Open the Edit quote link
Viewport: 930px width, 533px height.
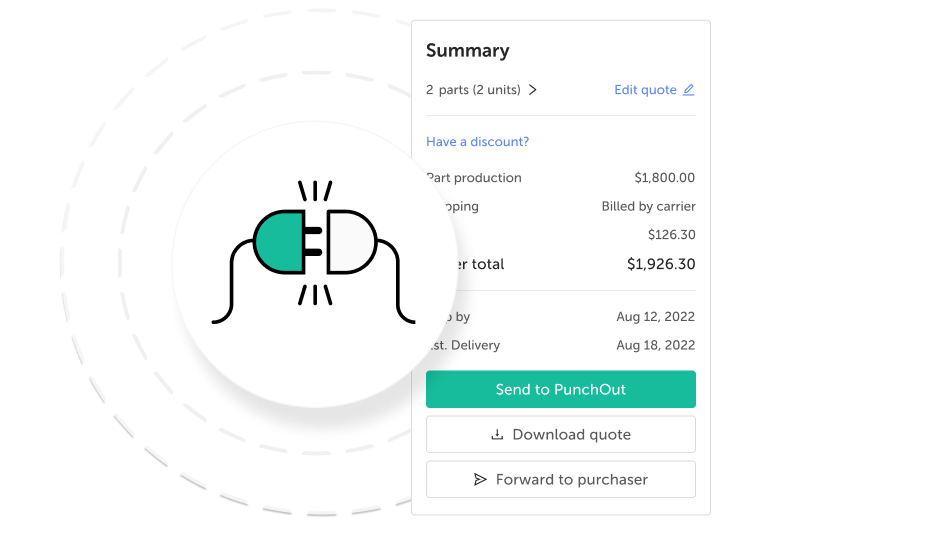coord(645,90)
